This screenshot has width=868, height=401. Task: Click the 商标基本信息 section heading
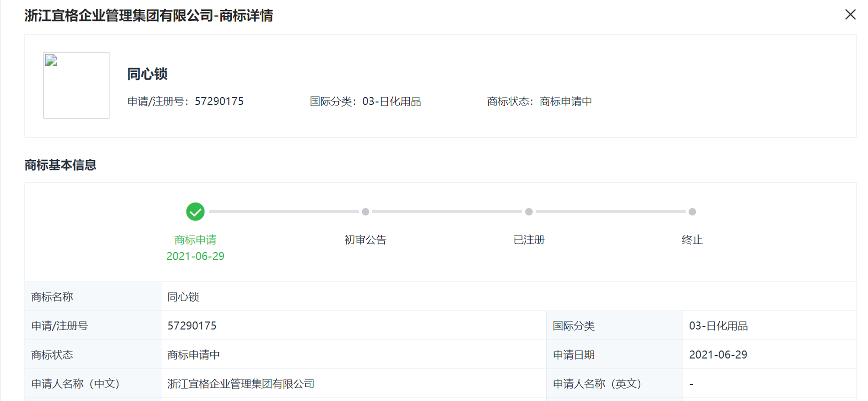[60, 165]
